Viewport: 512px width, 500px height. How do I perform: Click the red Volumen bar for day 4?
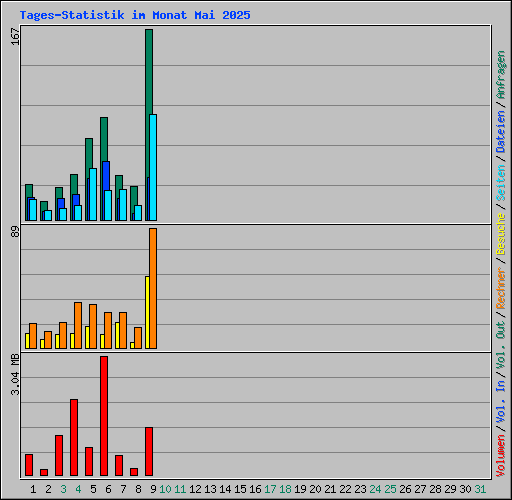coord(74,437)
